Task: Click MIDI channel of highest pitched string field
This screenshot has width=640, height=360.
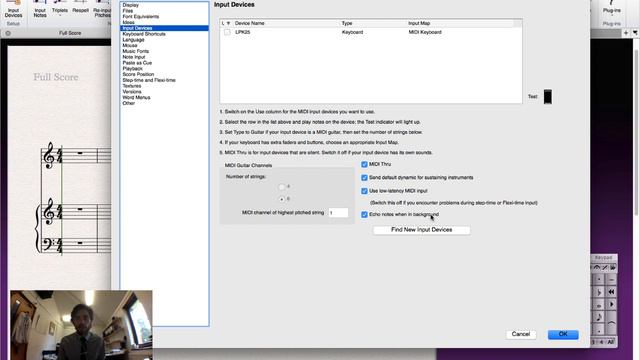Action: point(338,213)
